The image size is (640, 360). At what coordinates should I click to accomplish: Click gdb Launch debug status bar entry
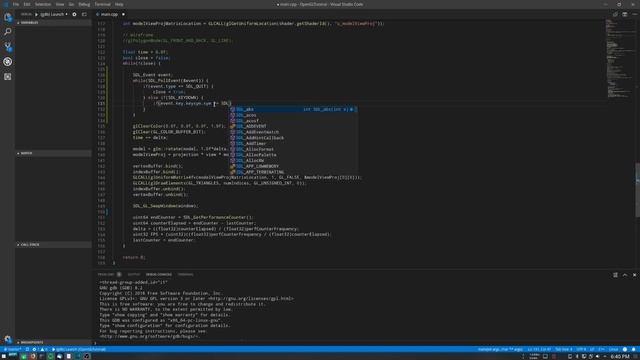[79, 349]
